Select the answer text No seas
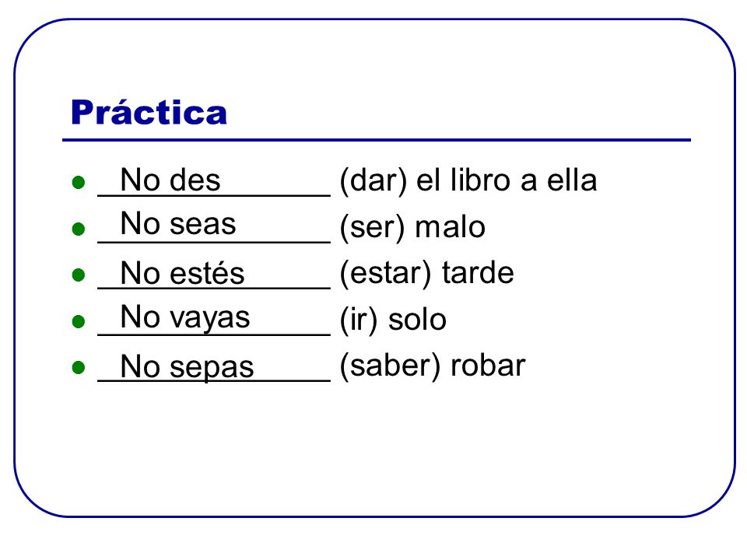The image size is (747, 560). [x=178, y=223]
